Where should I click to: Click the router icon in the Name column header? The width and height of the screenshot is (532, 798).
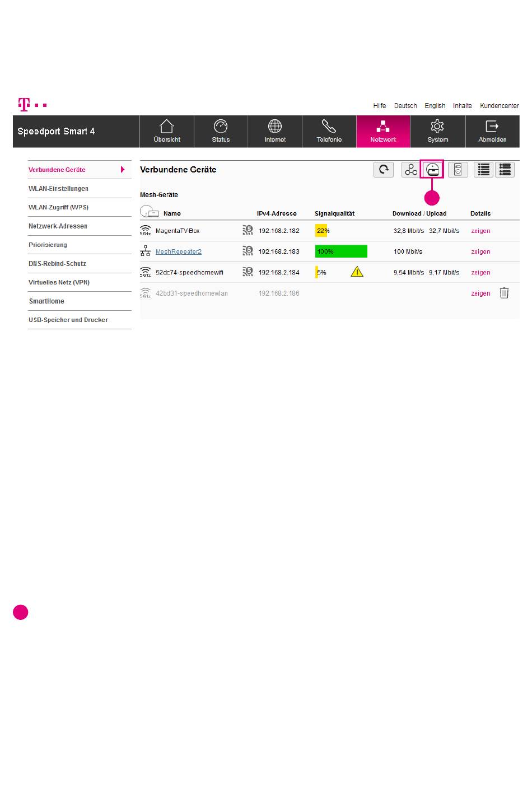pos(150,212)
